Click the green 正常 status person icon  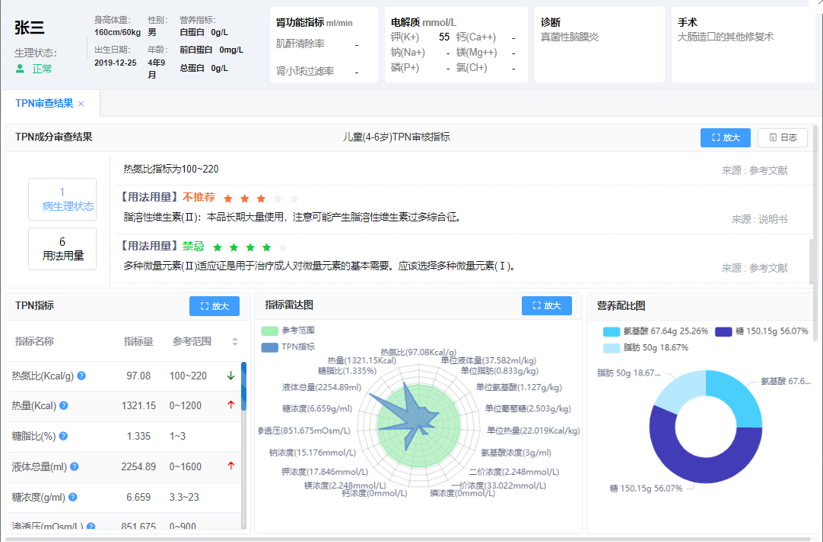[x=20, y=69]
